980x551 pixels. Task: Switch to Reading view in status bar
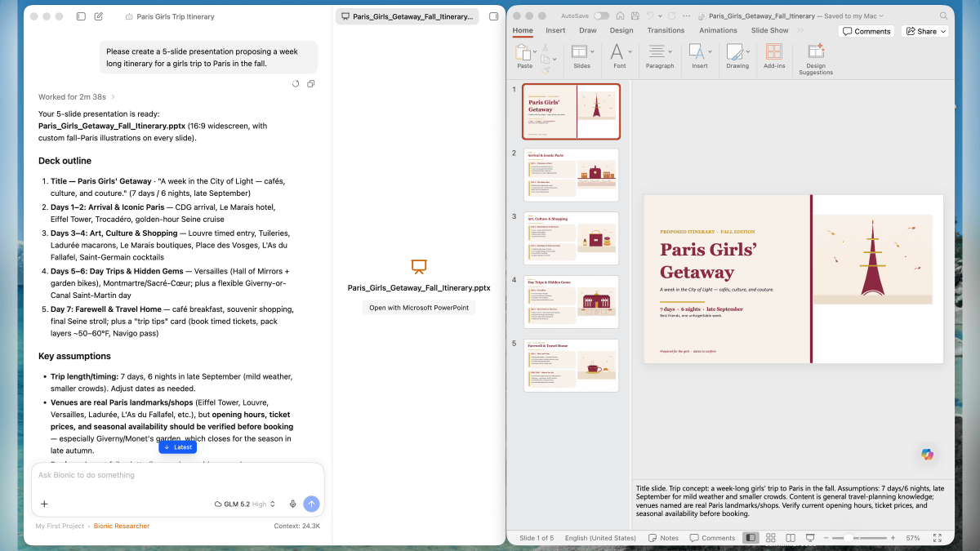tap(791, 538)
